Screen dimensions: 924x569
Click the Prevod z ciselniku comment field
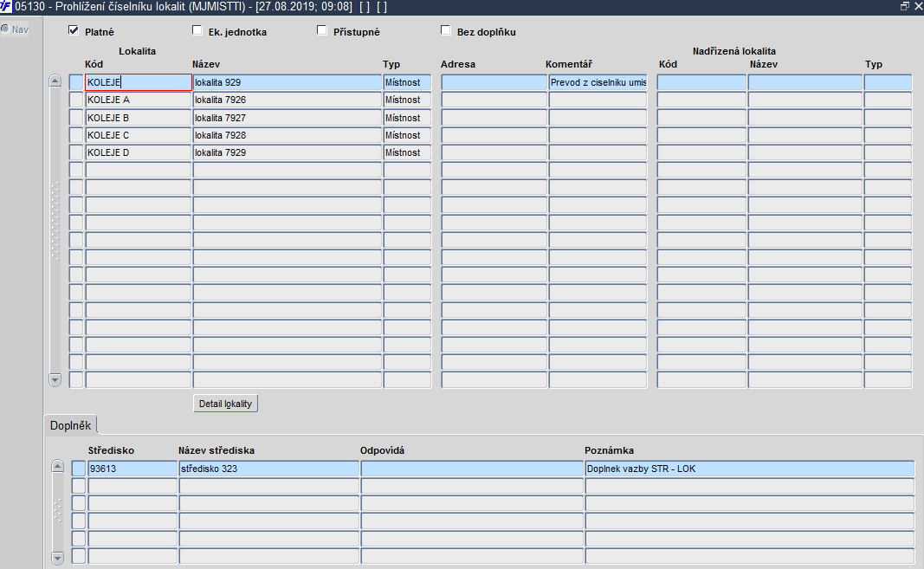598,82
